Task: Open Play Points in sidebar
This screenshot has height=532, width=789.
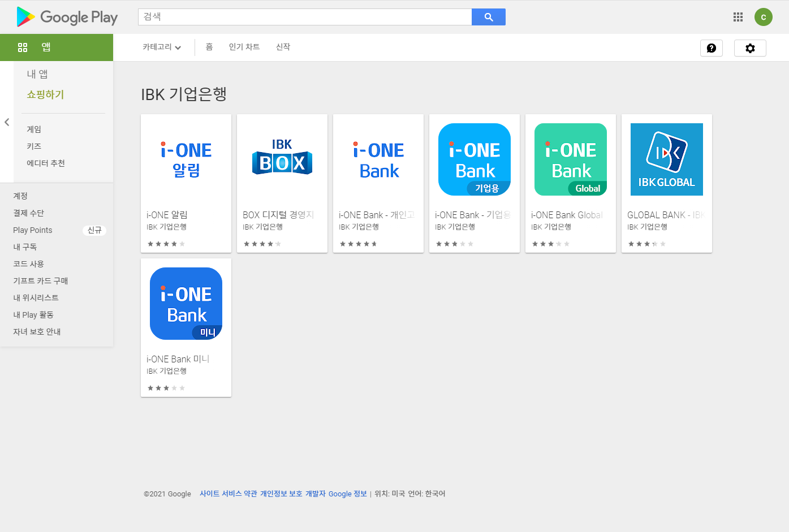Action: coord(33,230)
